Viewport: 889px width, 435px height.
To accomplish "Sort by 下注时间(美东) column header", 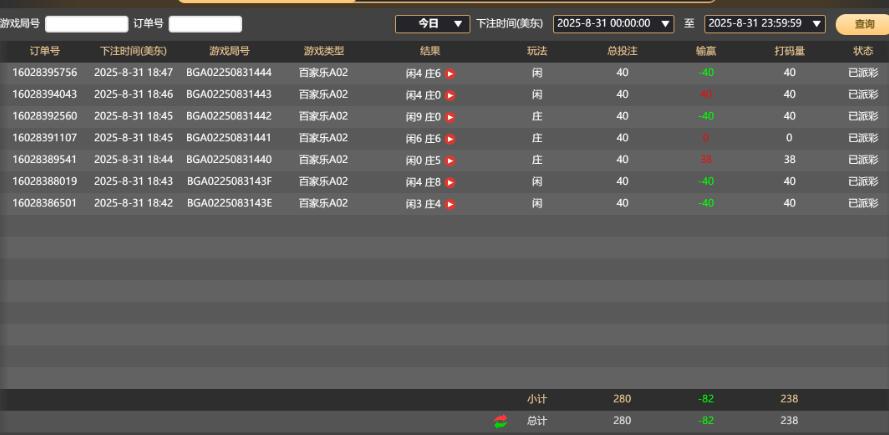I will click(134, 50).
